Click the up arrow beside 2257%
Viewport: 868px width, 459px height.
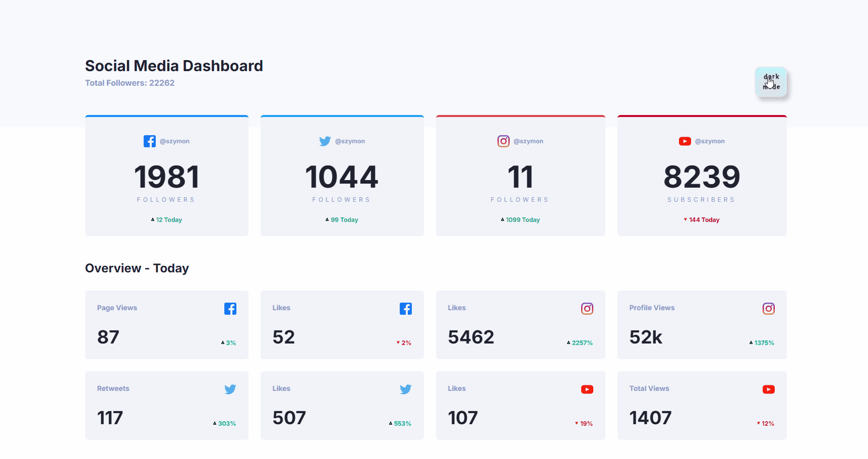click(569, 342)
